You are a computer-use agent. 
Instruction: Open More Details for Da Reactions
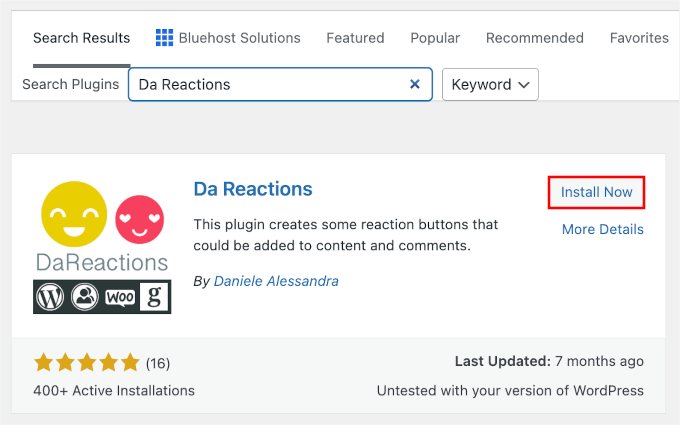click(602, 229)
